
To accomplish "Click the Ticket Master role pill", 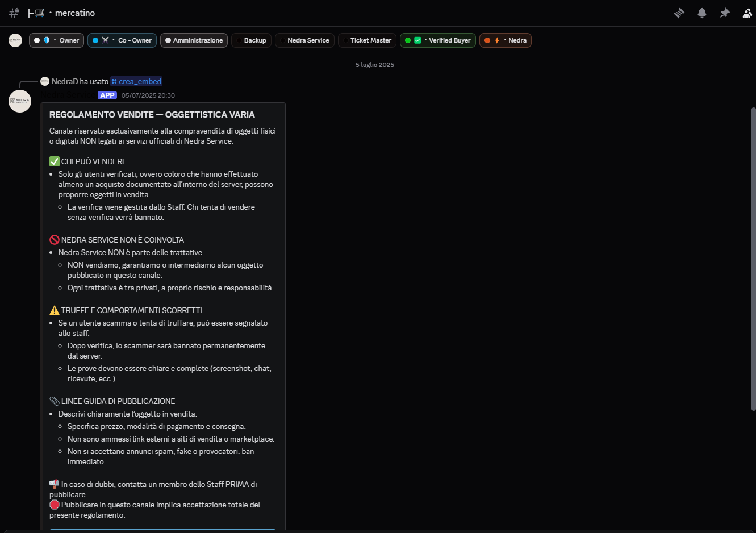I will click(x=367, y=40).
